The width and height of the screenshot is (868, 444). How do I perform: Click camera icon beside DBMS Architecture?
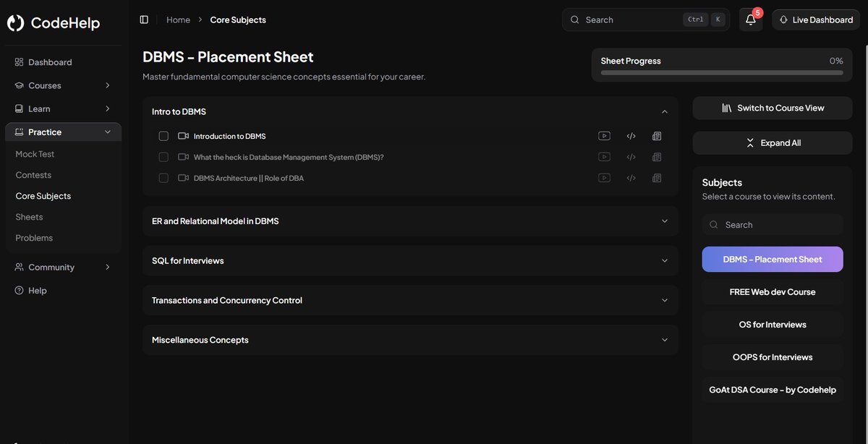click(183, 178)
